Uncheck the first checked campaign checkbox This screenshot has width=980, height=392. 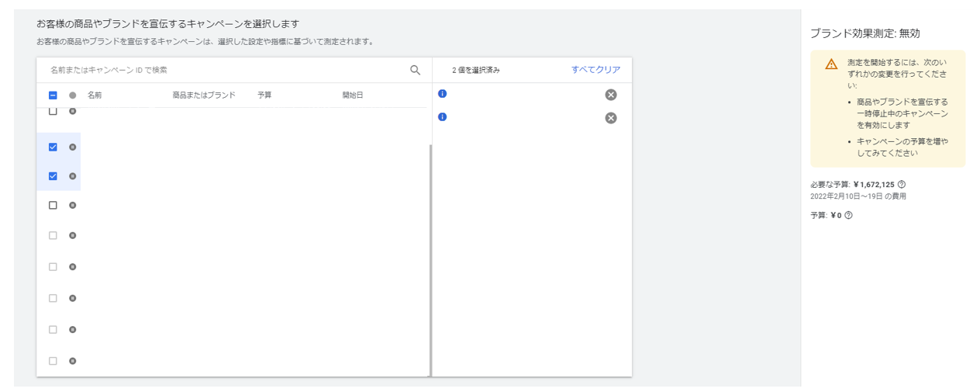point(53,147)
